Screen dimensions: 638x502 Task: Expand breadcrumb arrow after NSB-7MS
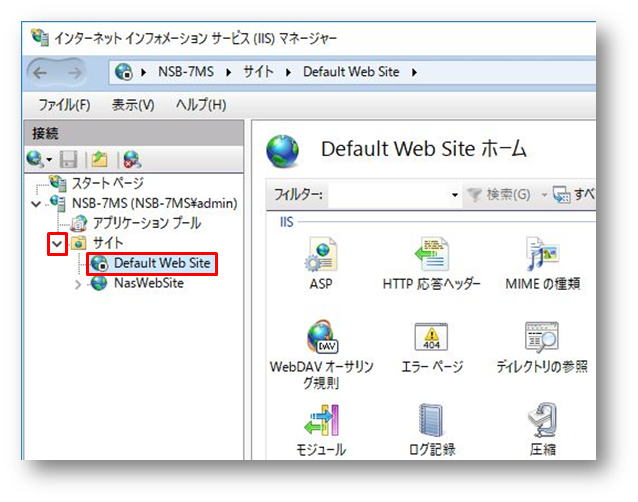[x=229, y=72]
